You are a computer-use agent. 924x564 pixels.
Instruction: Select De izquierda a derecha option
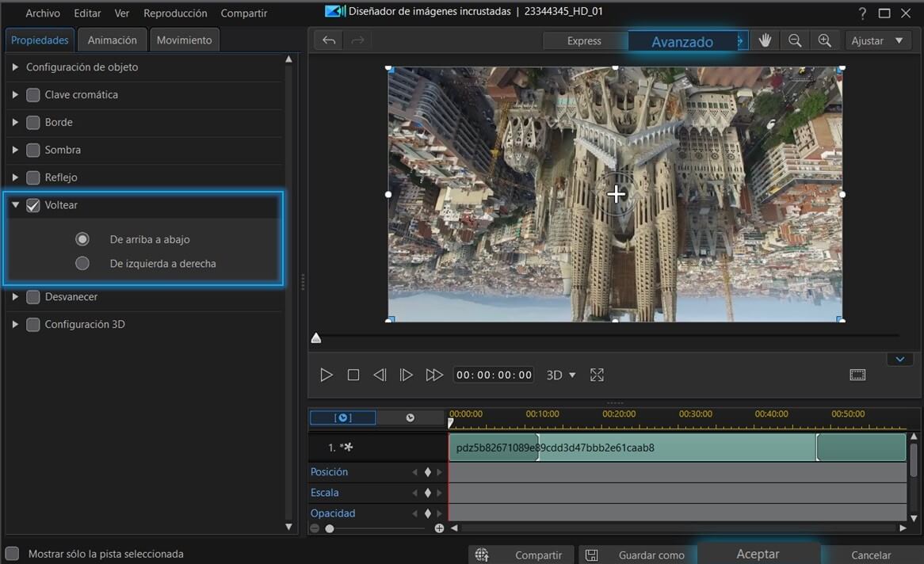click(x=82, y=263)
